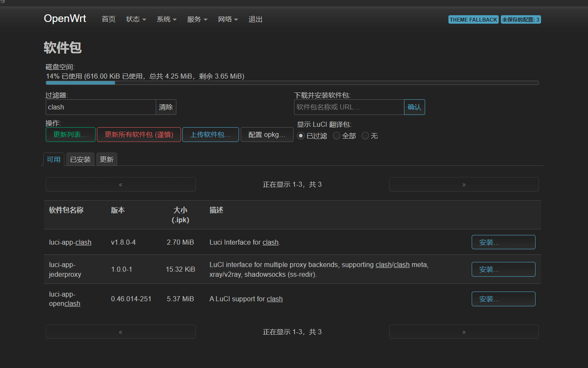
Task: Expand the 网络 dropdown menu
Action: (228, 19)
